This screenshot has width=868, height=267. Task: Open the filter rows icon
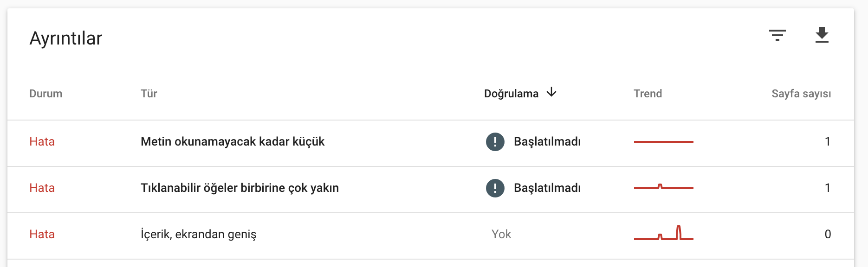pos(777,35)
